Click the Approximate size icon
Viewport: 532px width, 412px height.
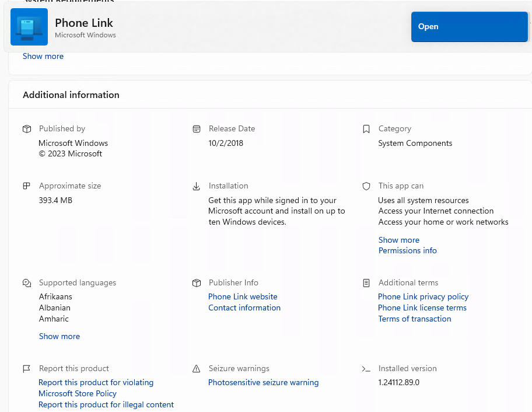click(26, 186)
